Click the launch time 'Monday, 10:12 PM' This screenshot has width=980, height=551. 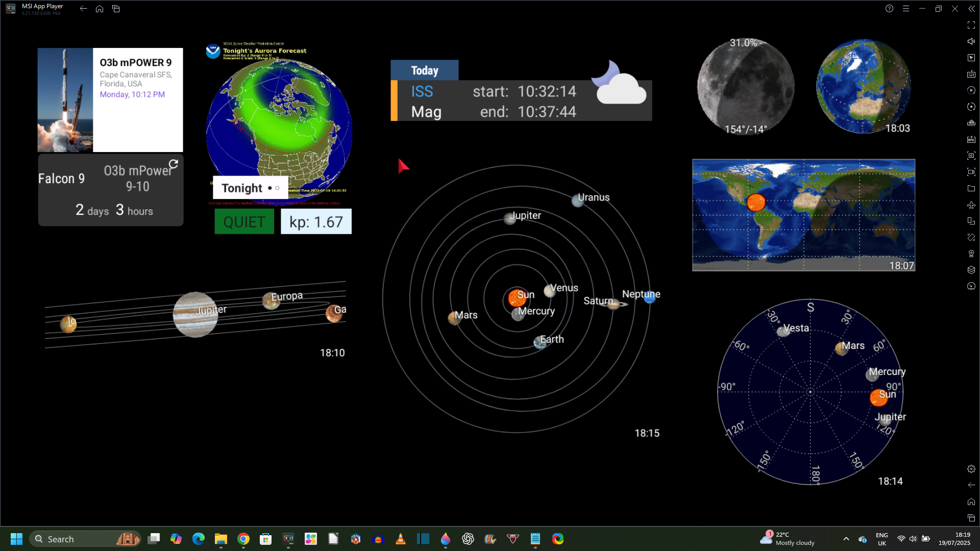tap(132, 94)
